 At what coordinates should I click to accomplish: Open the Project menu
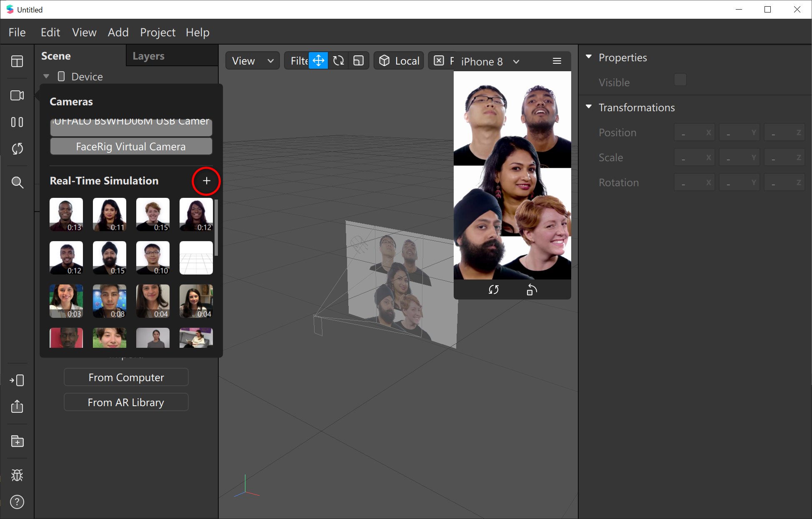[x=157, y=32]
